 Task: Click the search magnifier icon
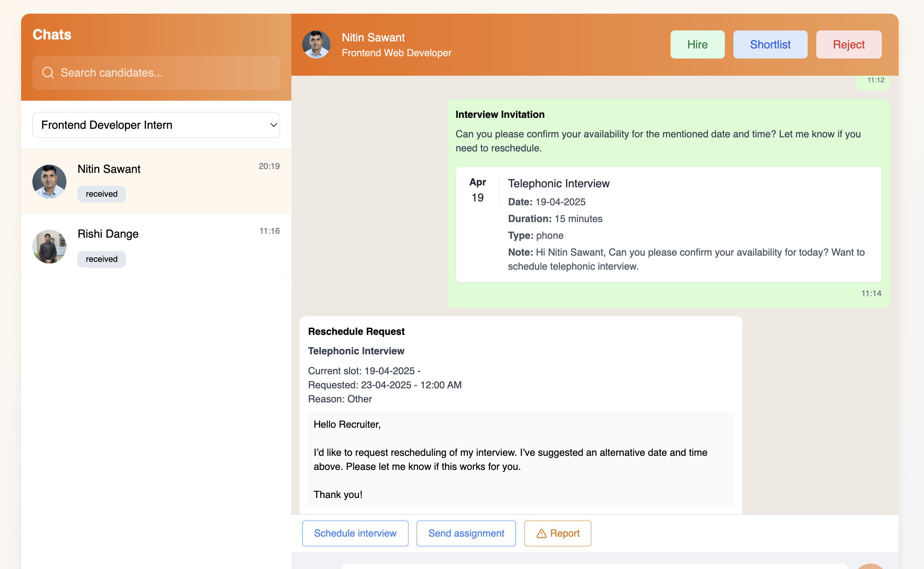pos(48,73)
